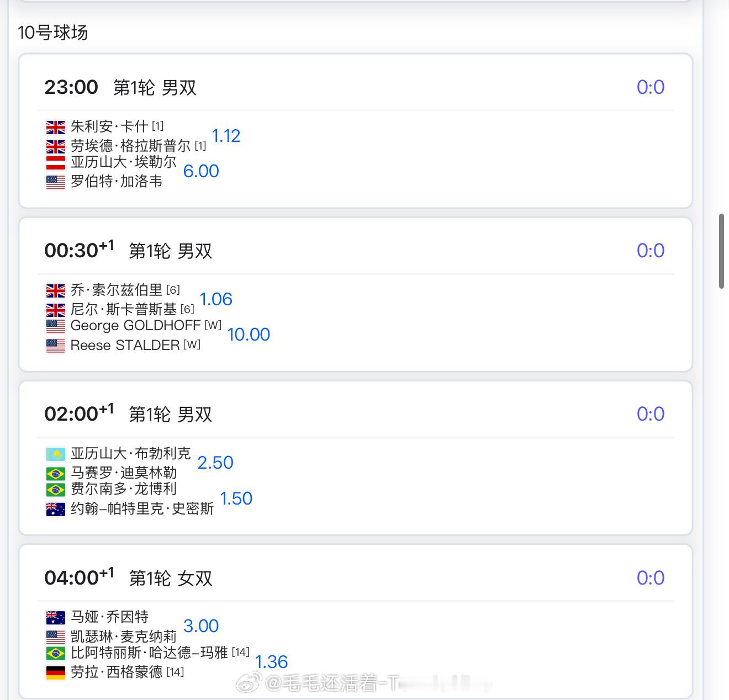Click player name George GOLDHOFF
Viewport: 729px width, 700px height.
point(135,326)
